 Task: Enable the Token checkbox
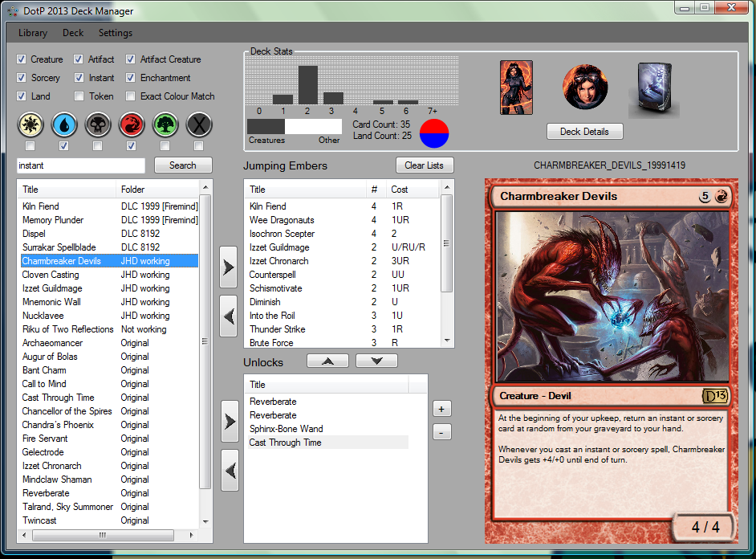79,96
